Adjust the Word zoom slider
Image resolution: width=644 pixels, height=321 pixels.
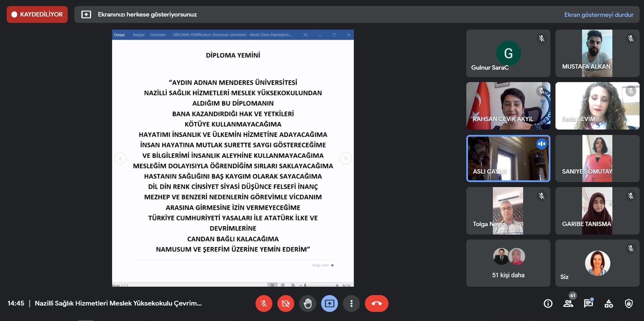coord(305,285)
